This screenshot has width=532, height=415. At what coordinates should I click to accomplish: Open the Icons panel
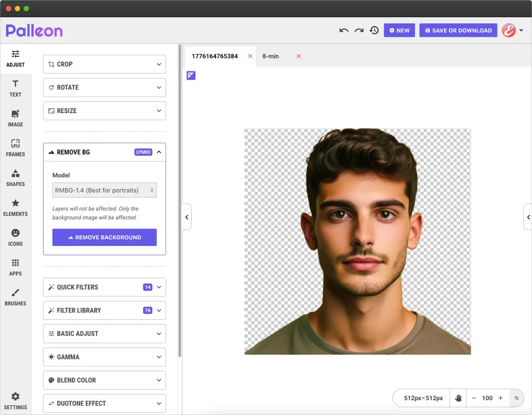pyautogui.click(x=16, y=238)
